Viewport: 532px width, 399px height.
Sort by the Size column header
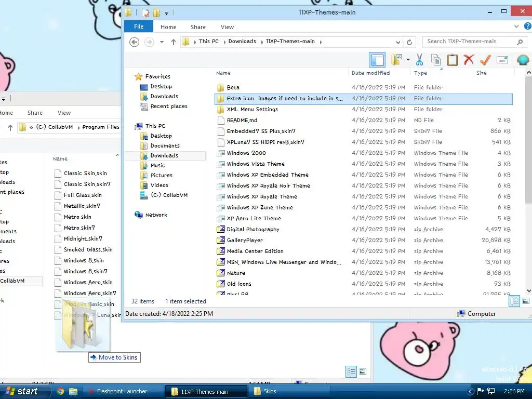point(481,73)
